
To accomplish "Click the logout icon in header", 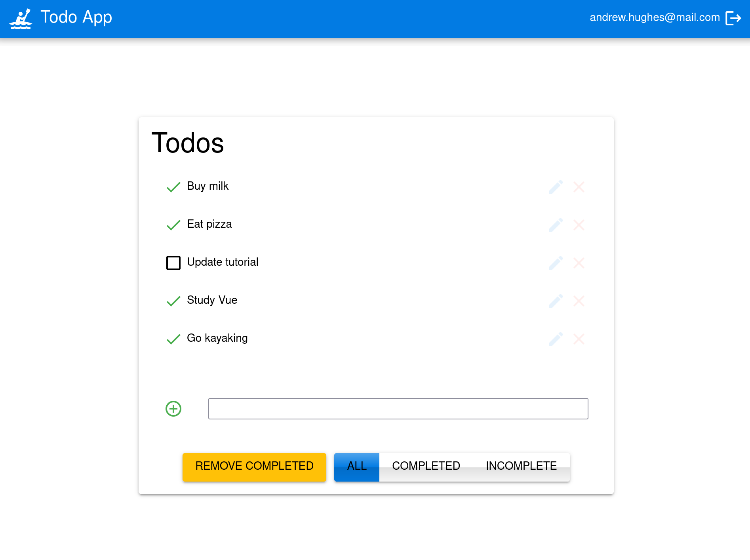I will pyautogui.click(x=733, y=18).
